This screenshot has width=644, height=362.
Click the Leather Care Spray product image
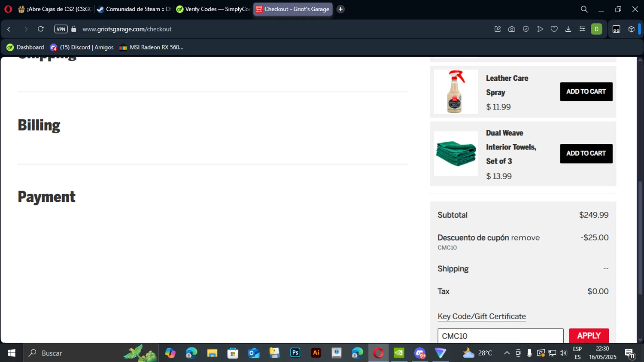click(456, 91)
